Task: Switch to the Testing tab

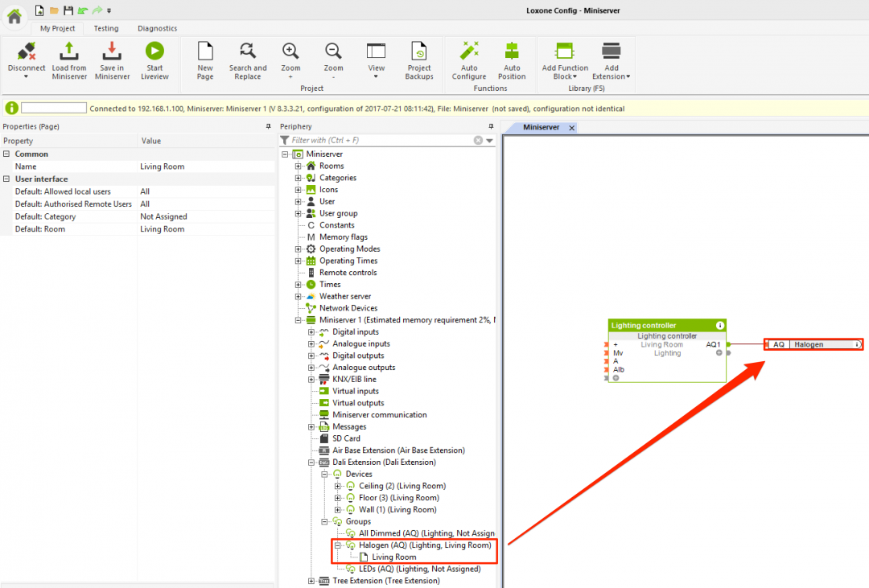Action: point(106,28)
